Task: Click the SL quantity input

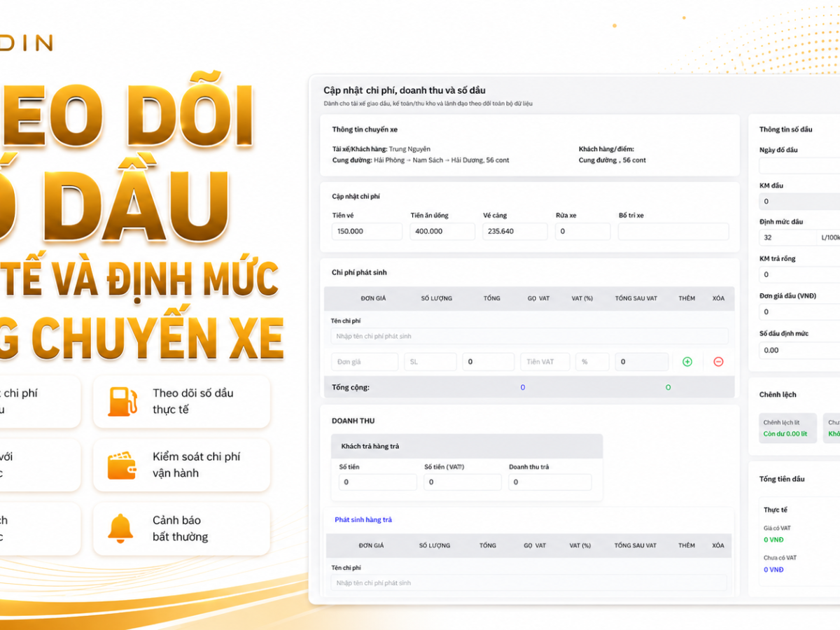Action: 430,362
